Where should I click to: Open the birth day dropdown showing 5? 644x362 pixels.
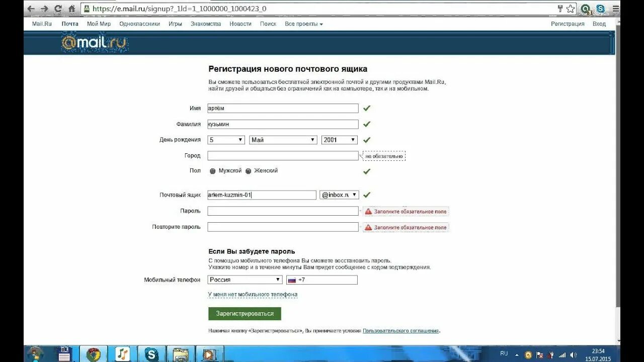(226, 140)
